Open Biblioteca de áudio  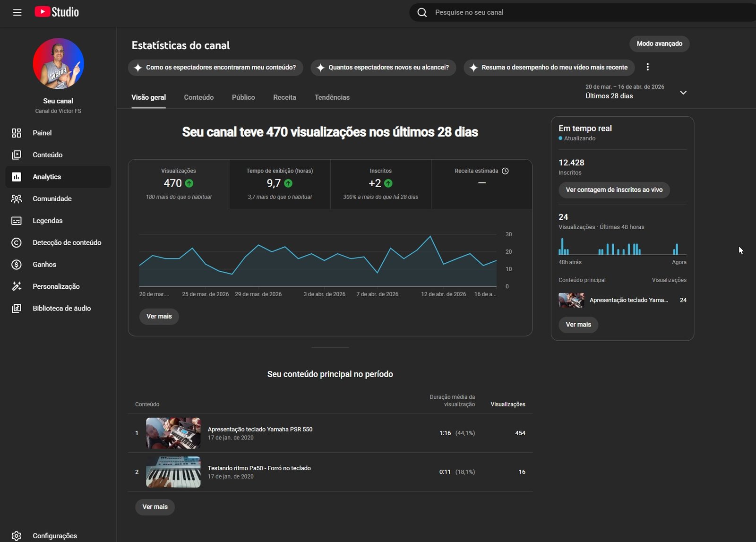61,308
